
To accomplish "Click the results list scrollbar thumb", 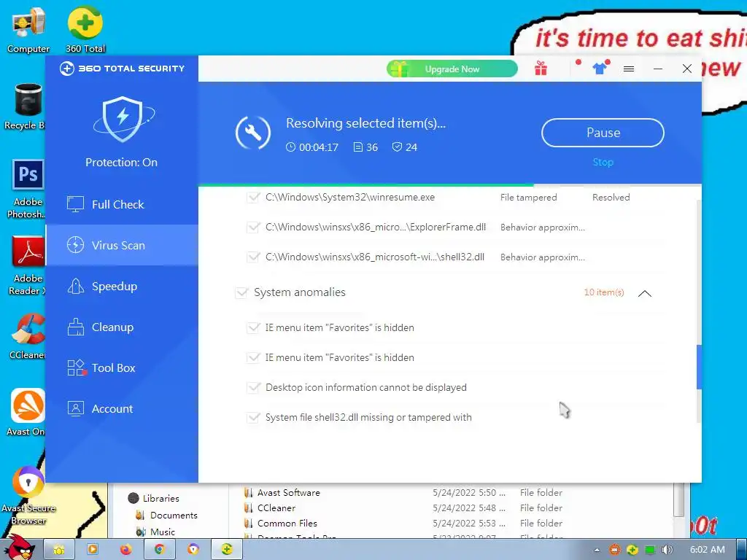I will coord(699,367).
